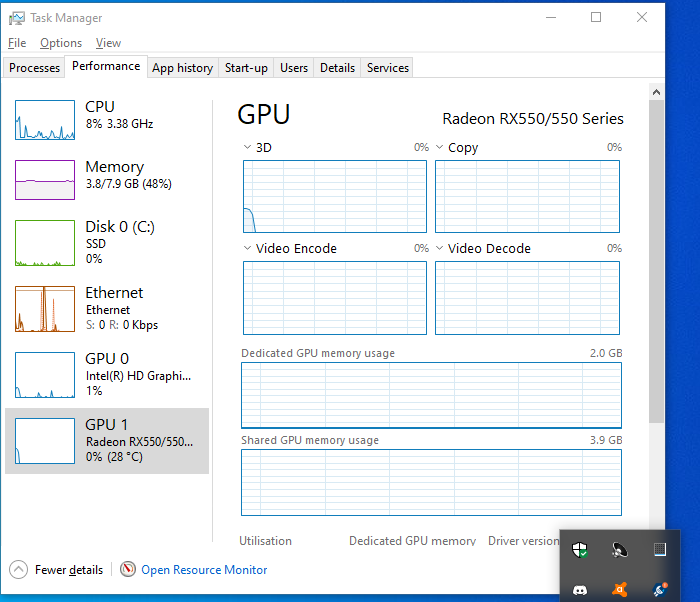Click the '0% (28 °C)' GPU 1 text

tap(114, 457)
